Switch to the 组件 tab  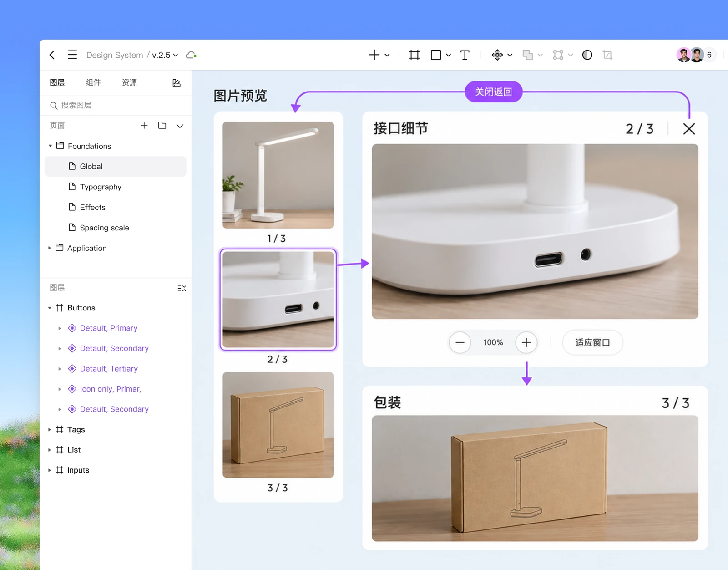93,82
